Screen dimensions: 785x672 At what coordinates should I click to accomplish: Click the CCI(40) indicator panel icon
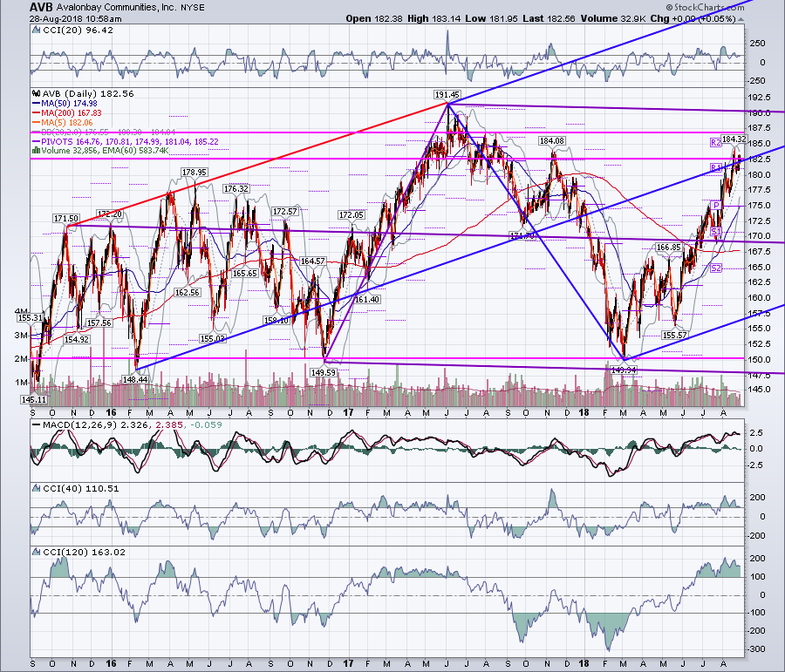point(36,488)
